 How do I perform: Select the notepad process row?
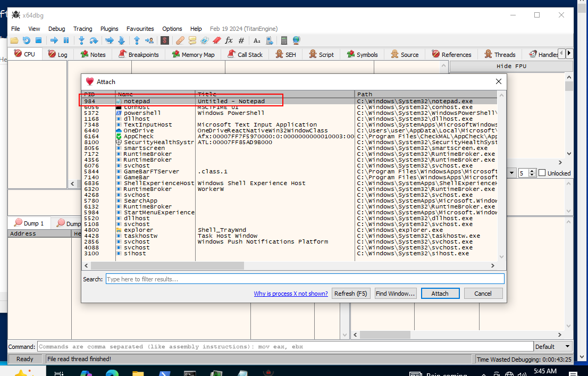point(290,102)
